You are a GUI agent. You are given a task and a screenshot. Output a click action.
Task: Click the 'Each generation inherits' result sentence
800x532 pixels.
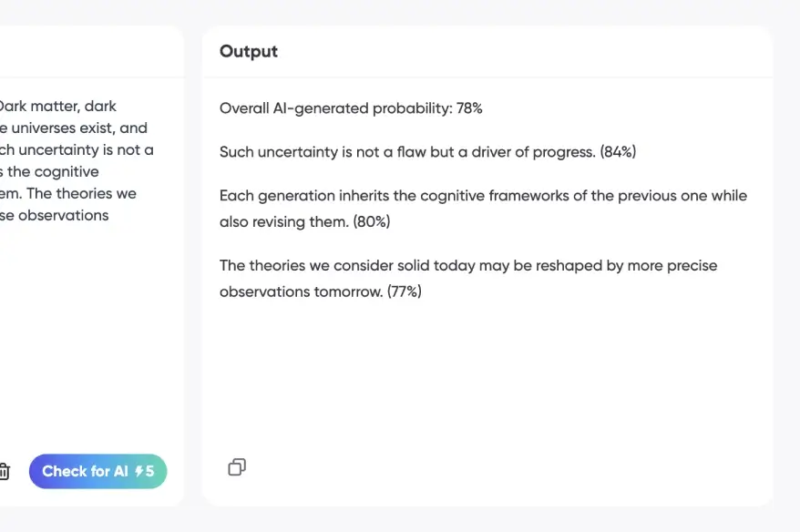click(483, 196)
